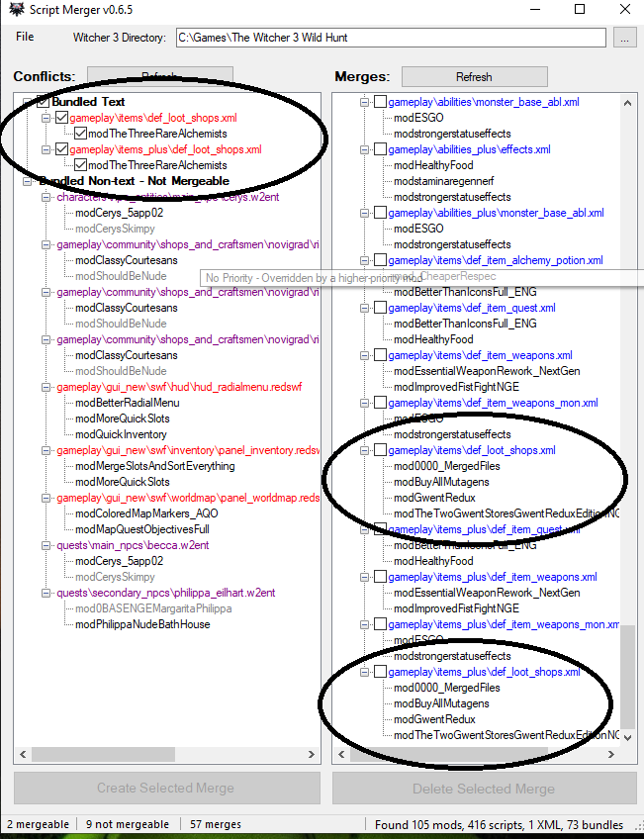Screen dimensions: 644x839
Task: Click 'Found 105 mods' status text
Action: coord(499,824)
